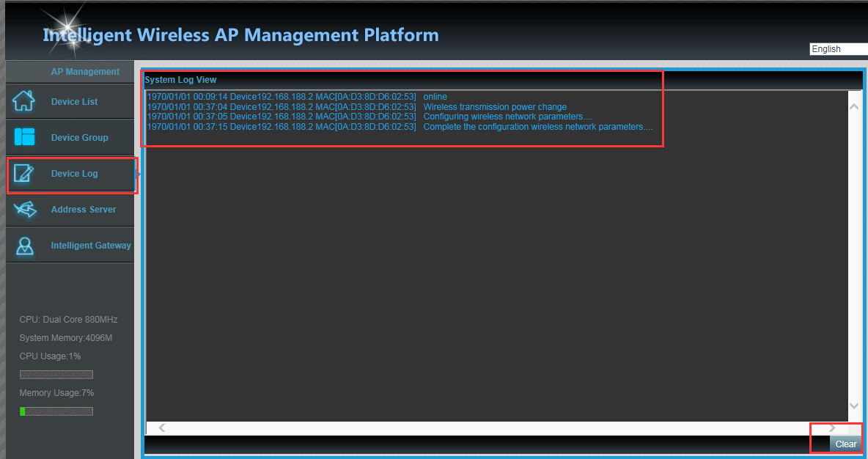Clear the system log with Clear button
The height and width of the screenshot is (459, 868).
(846, 444)
